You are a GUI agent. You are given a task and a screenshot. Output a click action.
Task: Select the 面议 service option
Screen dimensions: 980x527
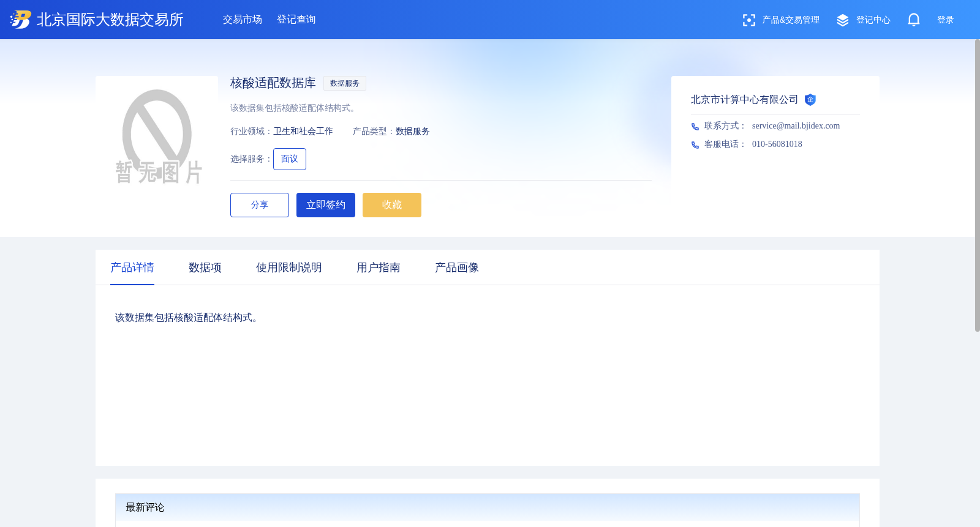pyautogui.click(x=290, y=159)
